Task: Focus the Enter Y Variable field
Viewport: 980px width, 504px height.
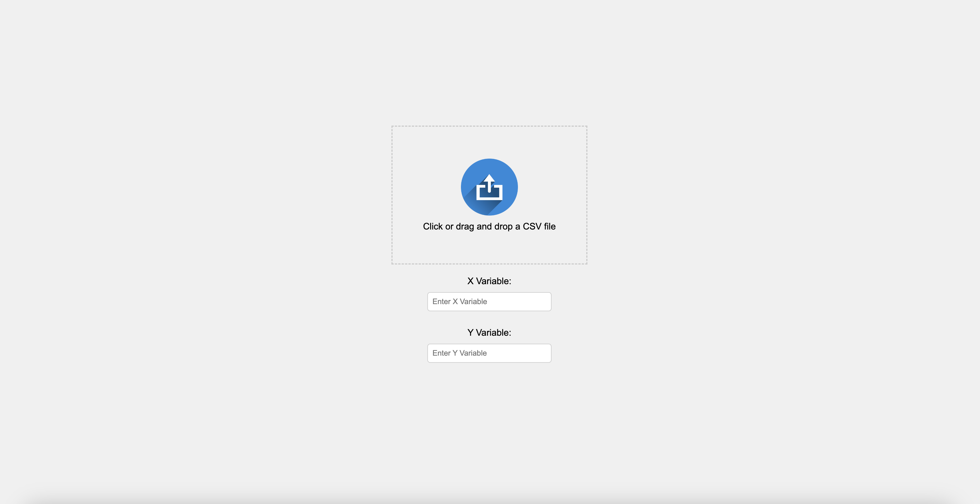Action: [x=489, y=353]
